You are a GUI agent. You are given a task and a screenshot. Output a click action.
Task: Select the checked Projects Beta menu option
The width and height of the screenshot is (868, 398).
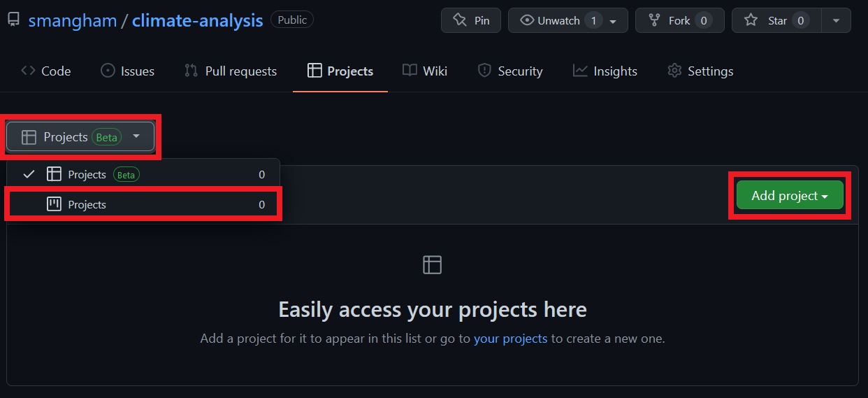pos(143,174)
